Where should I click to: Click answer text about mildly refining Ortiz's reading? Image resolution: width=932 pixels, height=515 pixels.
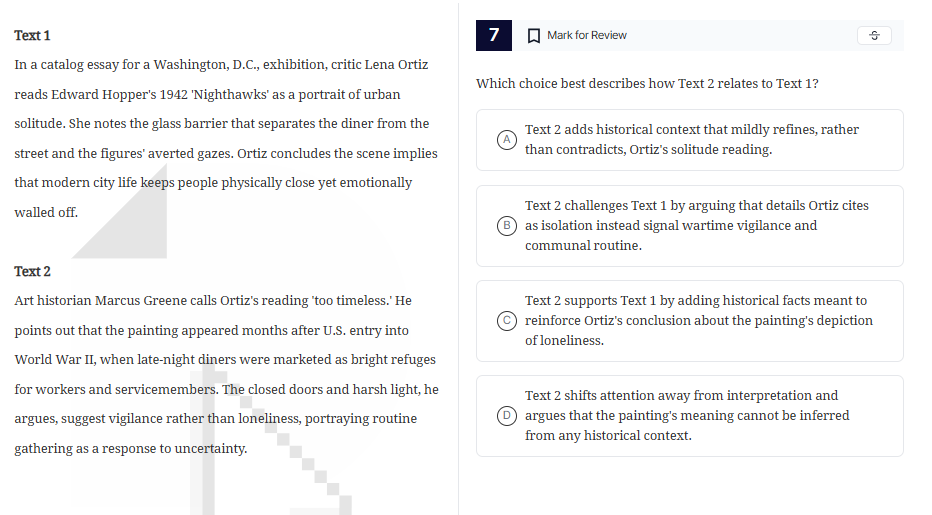tap(691, 140)
